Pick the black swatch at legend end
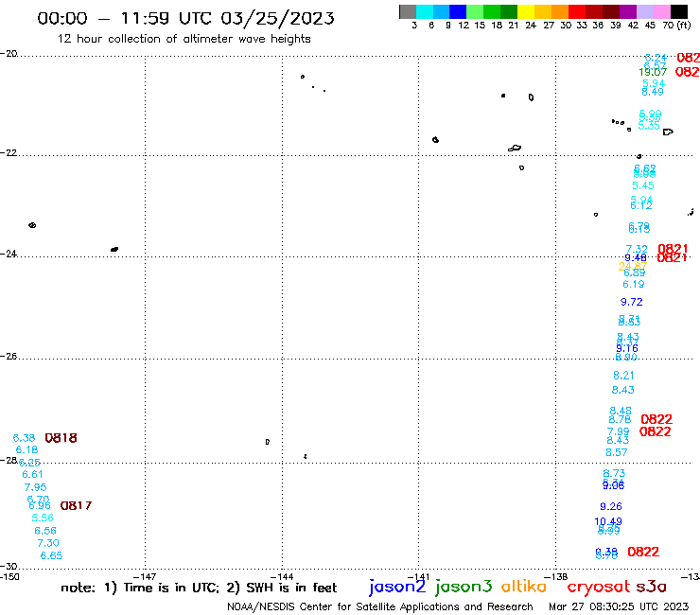This screenshot has height=615, width=700. 678,11
